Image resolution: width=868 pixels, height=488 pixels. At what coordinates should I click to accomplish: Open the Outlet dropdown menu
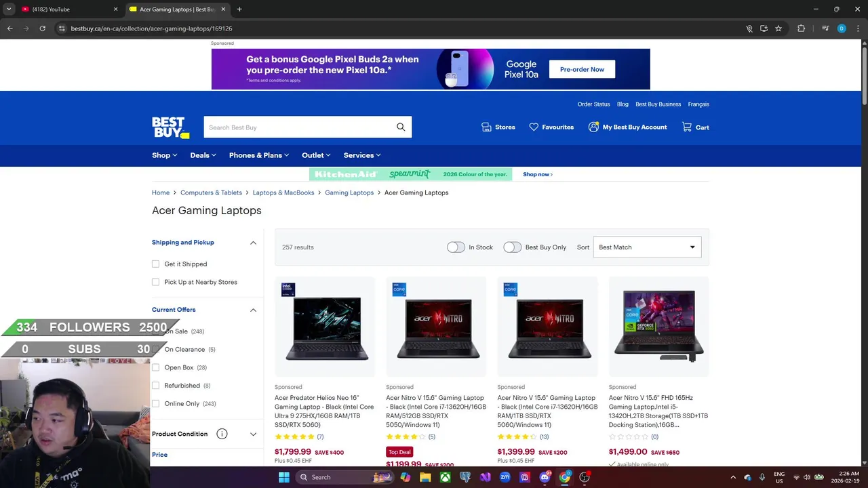click(x=316, y=155)
